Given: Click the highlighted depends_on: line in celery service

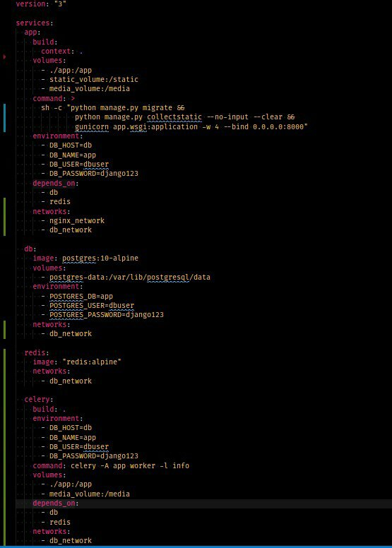Looking at the screenshot, I should point(56,504).
